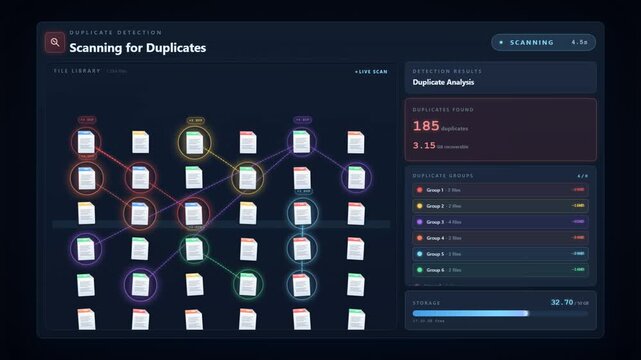Click the green color dot of Group 6
This screenshot has height=360, width=641.
[x=419, y=270]
